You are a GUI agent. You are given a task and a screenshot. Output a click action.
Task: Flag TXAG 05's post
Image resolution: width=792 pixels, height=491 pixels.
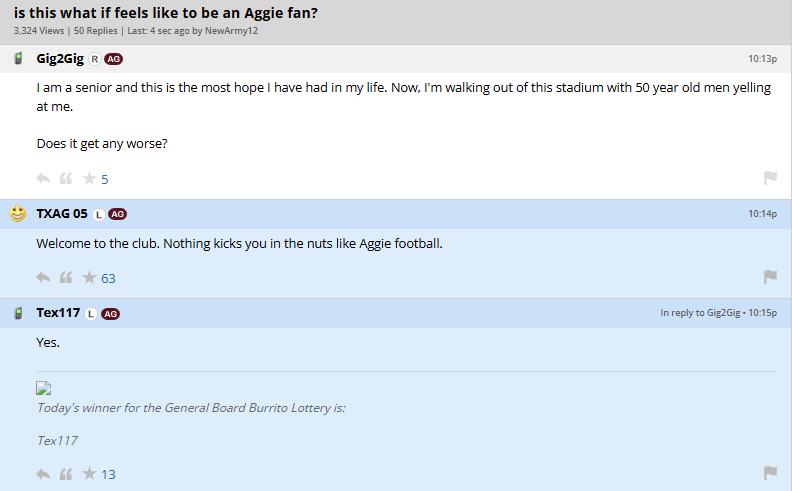tap(770, 277)
